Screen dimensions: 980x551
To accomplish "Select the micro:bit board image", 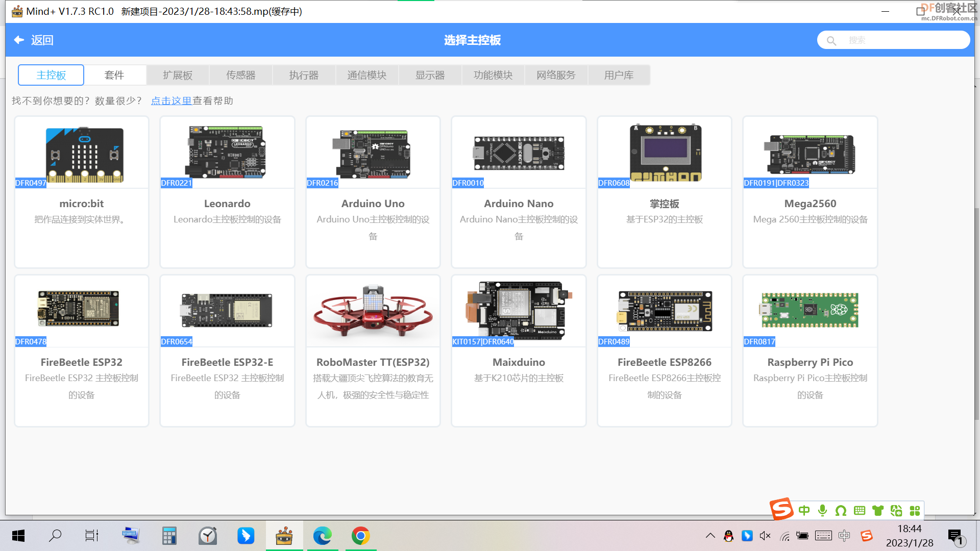I will click(84, 155).
